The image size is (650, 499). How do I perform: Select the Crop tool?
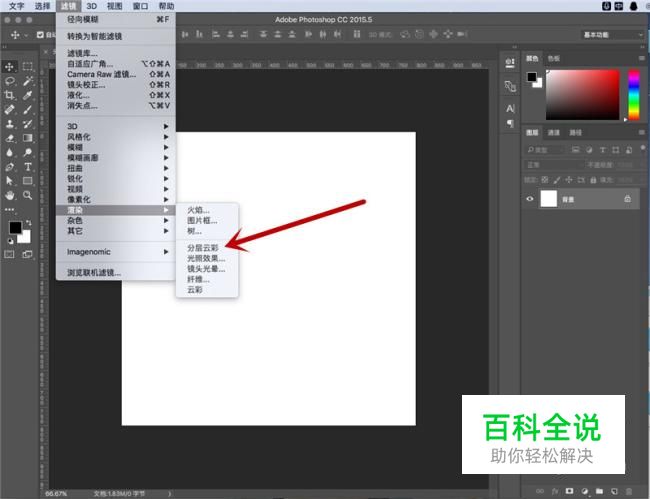[10, 96]
